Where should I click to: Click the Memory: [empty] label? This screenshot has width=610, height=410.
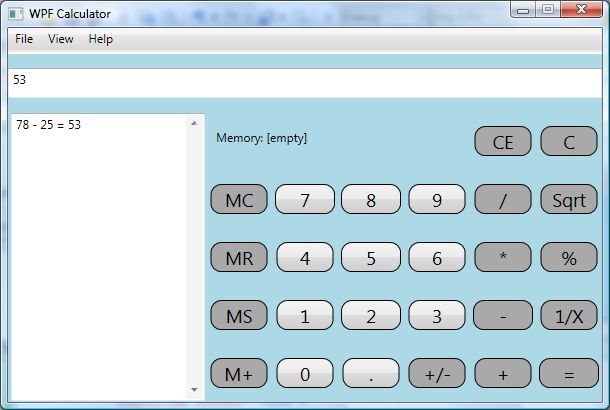(x=261, y=138)
